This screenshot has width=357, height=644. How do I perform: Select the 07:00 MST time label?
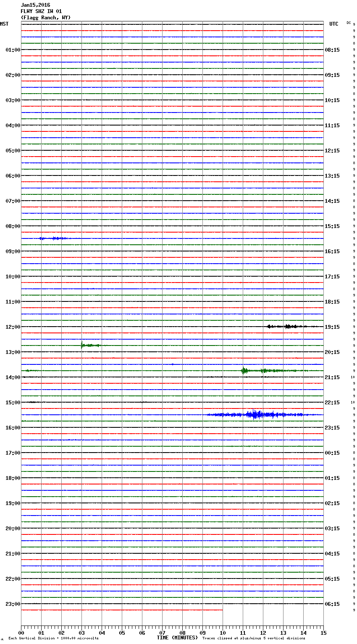coord(13,201)
